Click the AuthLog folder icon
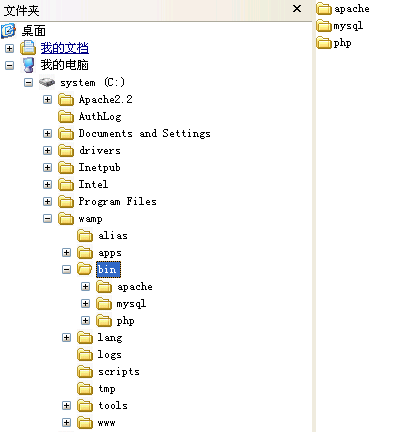 click(66, 116)
